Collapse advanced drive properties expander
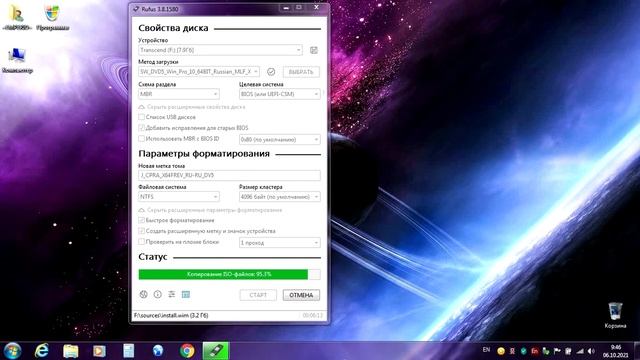Viewport: 640px width, 360px height. click(x=192, y=107)
